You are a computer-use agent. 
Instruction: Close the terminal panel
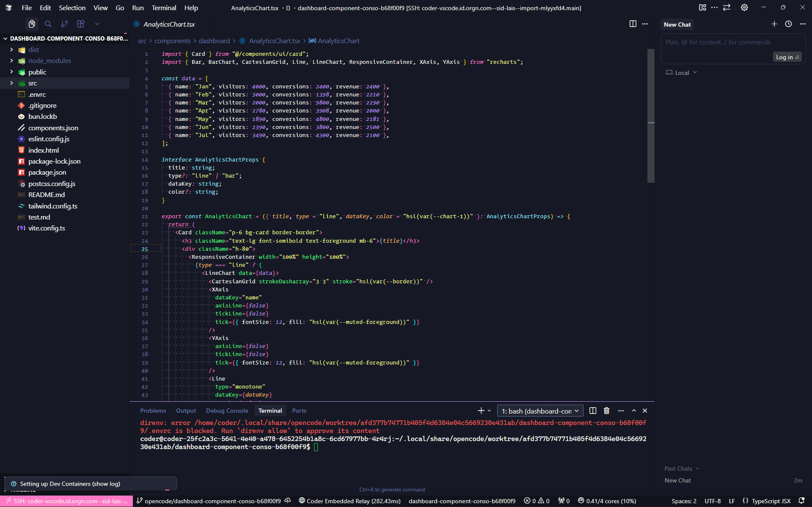(645, 411)
